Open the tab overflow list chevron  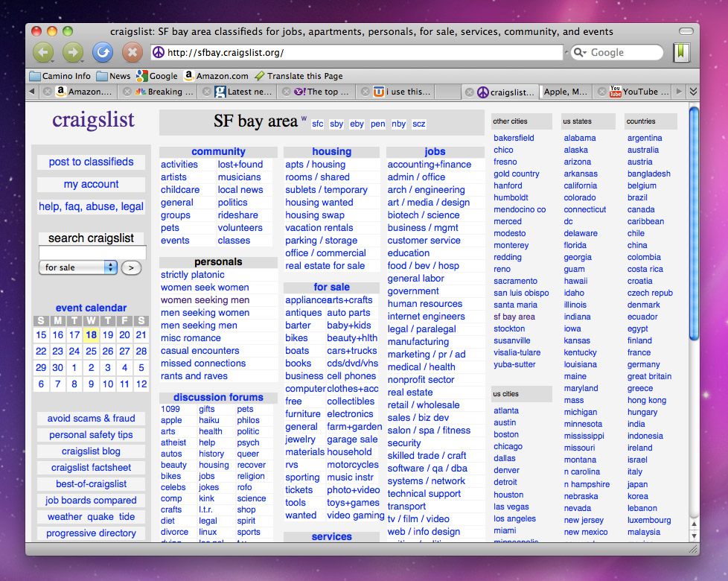(693, 92)
